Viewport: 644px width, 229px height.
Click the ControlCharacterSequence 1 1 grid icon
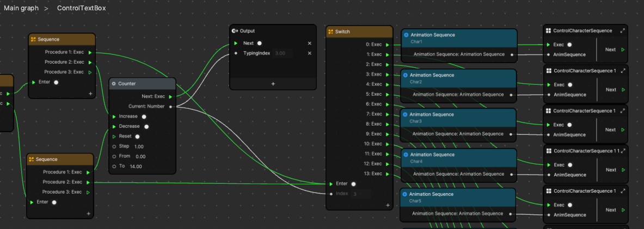548,151
